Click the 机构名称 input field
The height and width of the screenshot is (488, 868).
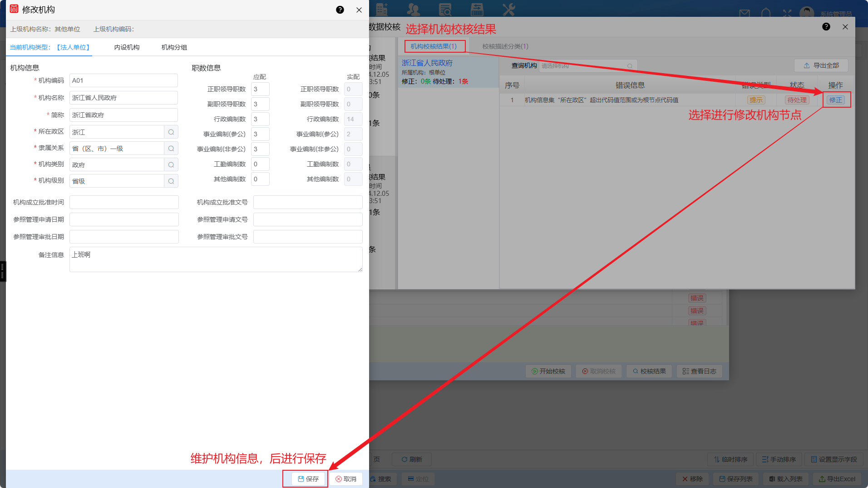point(123,98)
